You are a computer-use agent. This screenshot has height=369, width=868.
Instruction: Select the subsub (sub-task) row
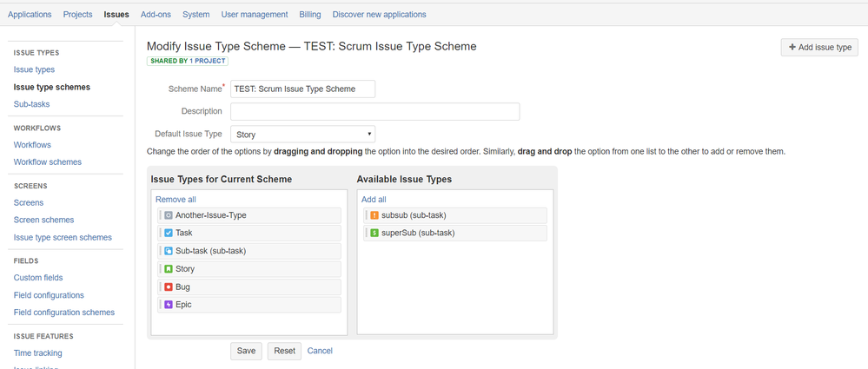455,215
